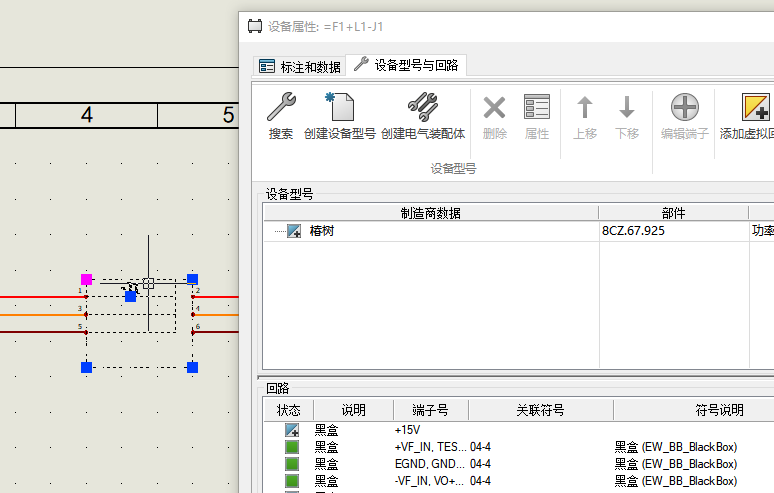The image size is (774, 493).
Task: Click 上移 up arrow icon
Action: point(585,107)
